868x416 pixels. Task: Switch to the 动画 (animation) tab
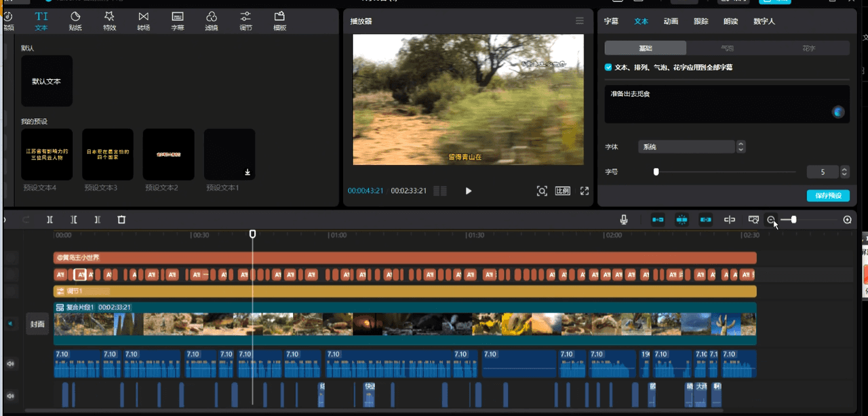point(671,21)
